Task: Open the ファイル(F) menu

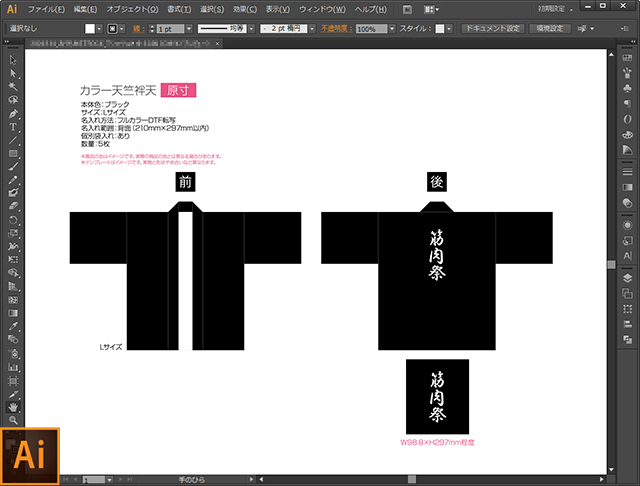Action: pos(48,8)
